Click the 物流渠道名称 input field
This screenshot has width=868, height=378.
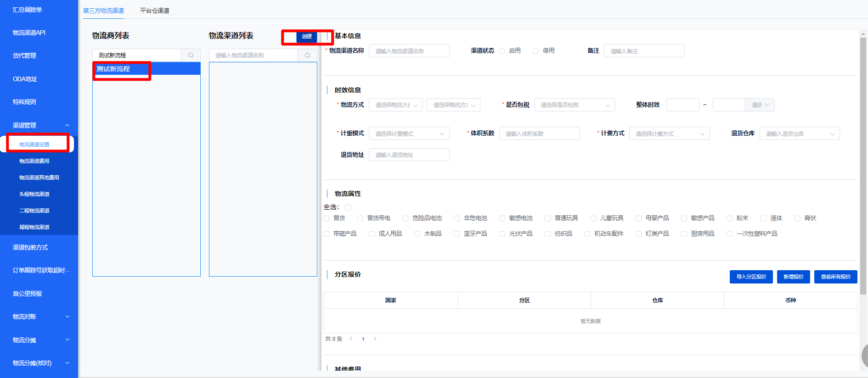click(x=409, y=51)
